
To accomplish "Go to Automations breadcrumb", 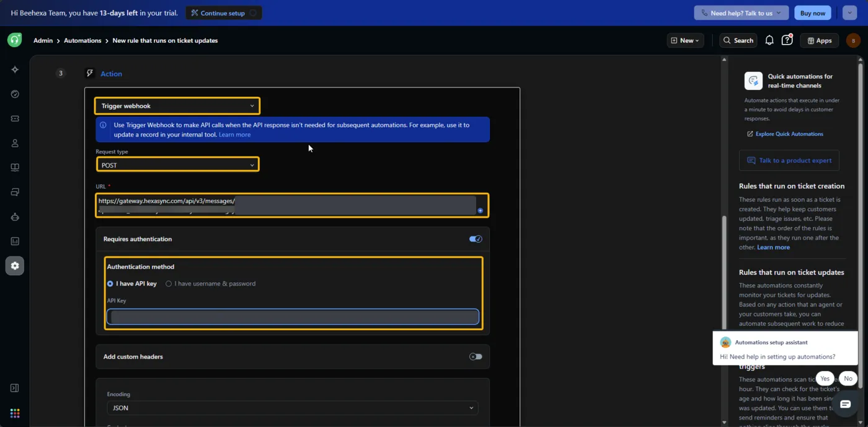I will [82, 40].
